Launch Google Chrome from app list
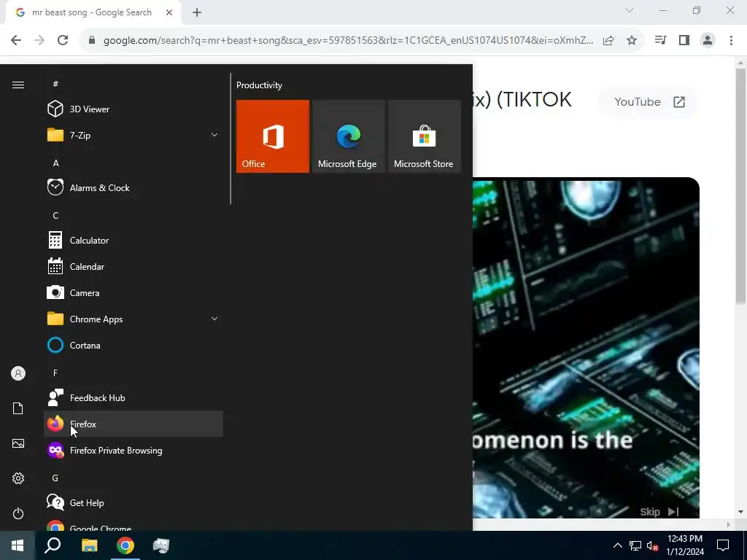This screenshot has height=560, width=747. pos(133,525)
